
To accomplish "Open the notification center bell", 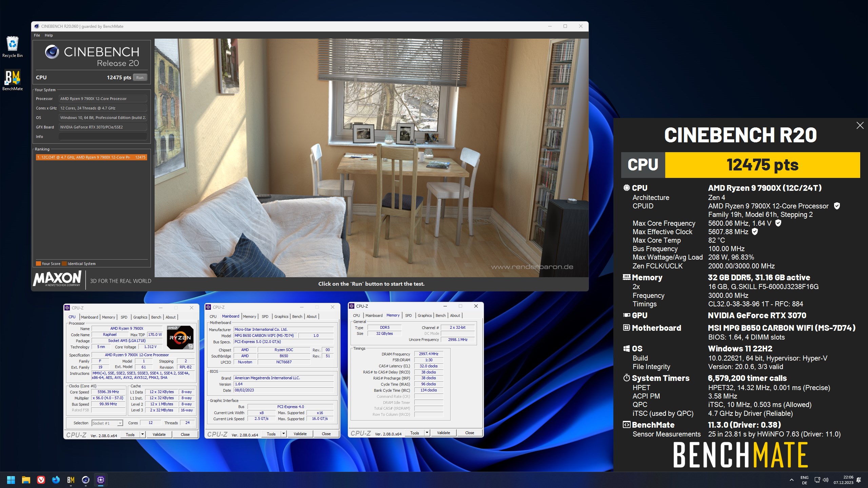I will point(859,480).
